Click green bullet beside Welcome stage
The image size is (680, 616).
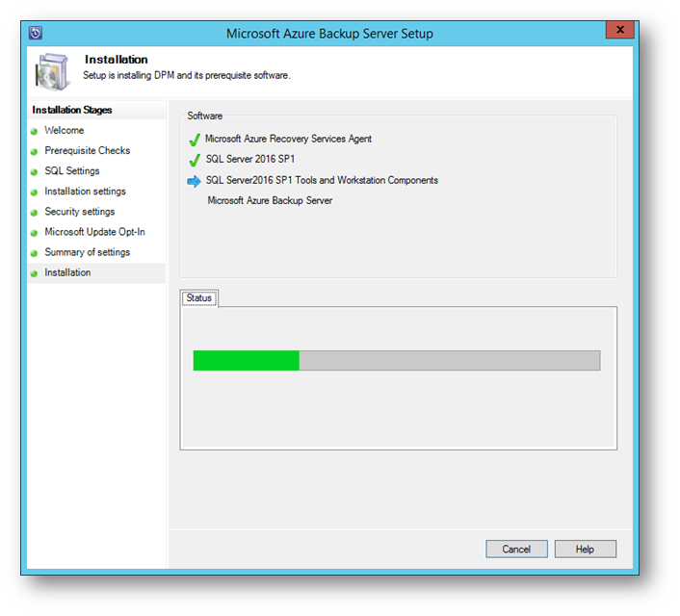click(35, 131)
